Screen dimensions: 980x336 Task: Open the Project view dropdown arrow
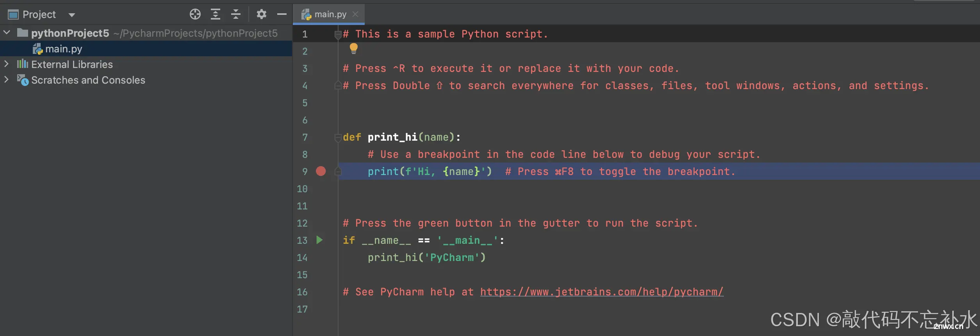pyautogui.click(x=71, y=15)
